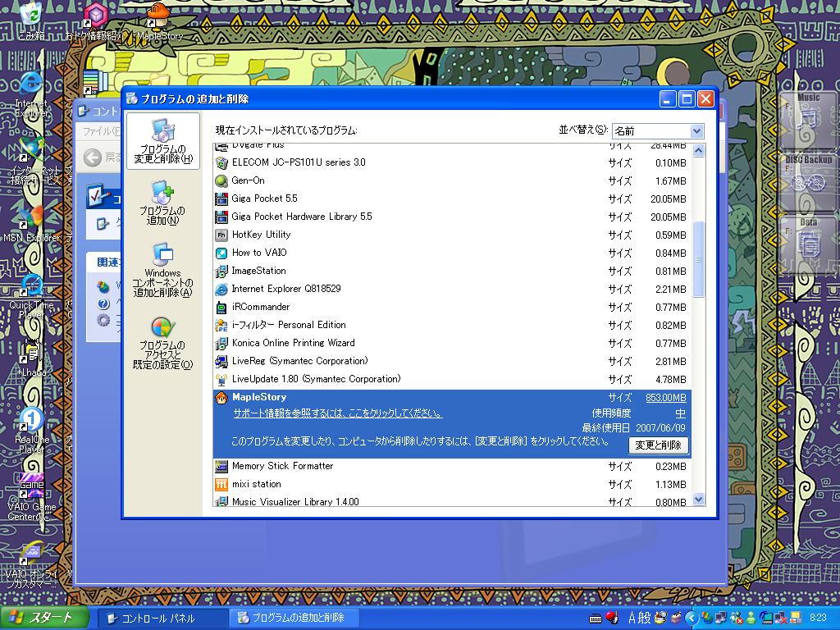The image size is (840, 630).
Task: Click the 戻る button in Control Panel window
Action: coord(103,157)
